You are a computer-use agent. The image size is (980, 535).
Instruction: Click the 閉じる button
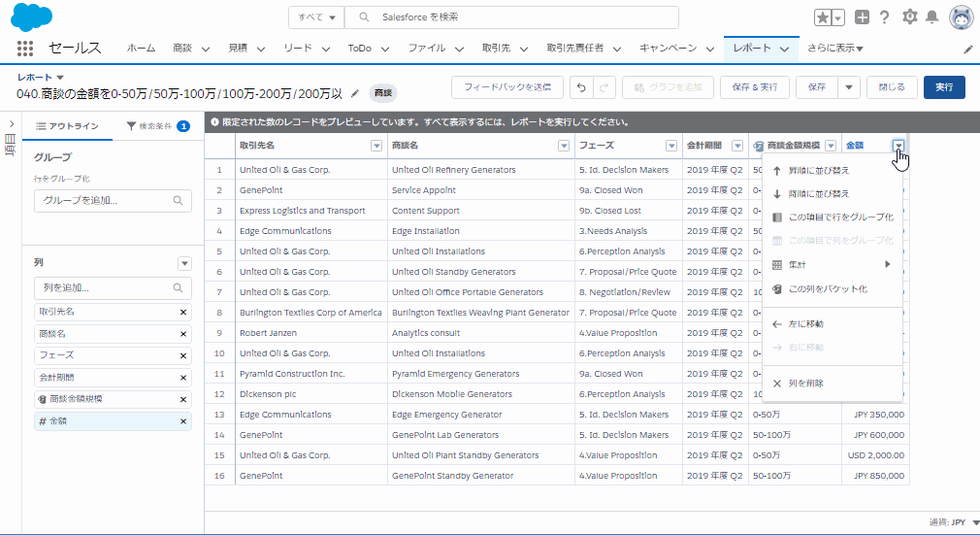(892, 87)
